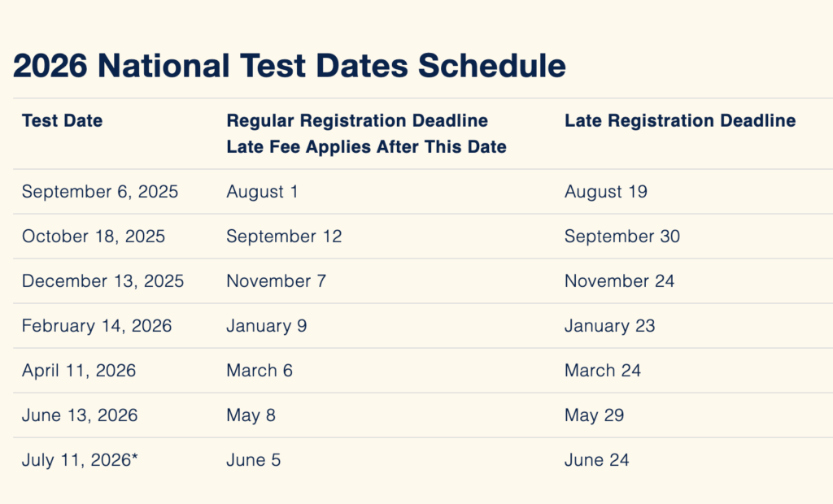Choose the February 14, 2026 test date
The height and width of the screenshot is (504, 833).
[97, 326]
